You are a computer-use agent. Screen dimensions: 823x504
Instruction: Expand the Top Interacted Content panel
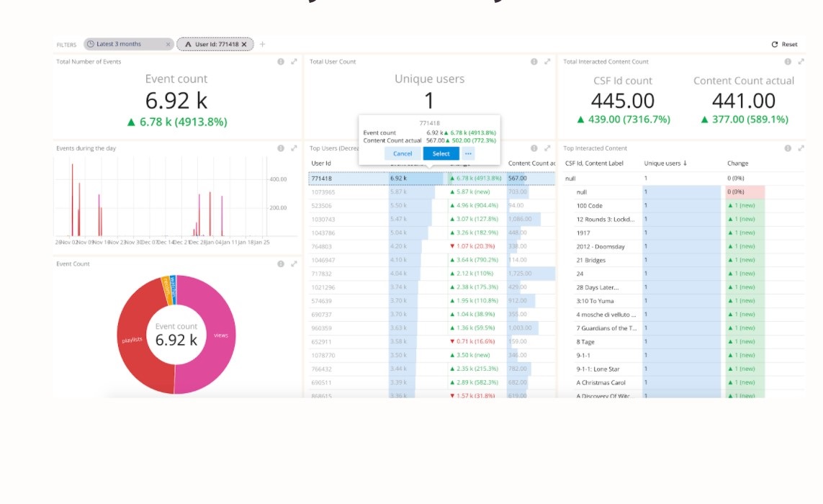coord(801,148)
